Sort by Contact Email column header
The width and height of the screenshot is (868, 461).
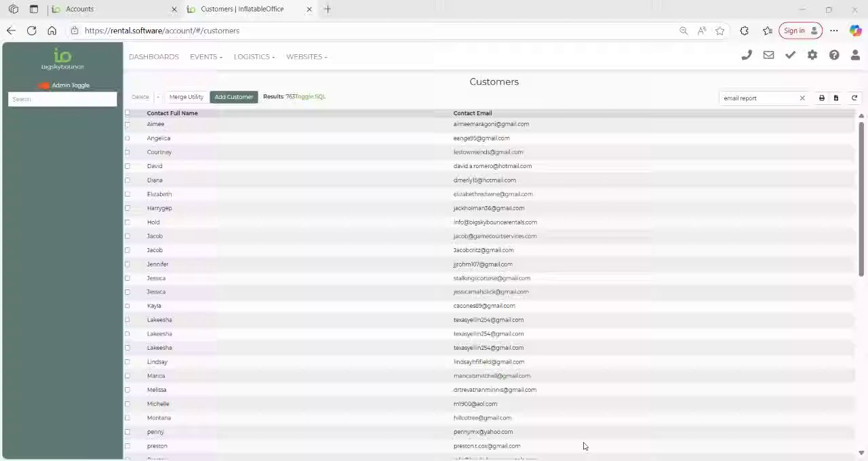tap(473, 113)
